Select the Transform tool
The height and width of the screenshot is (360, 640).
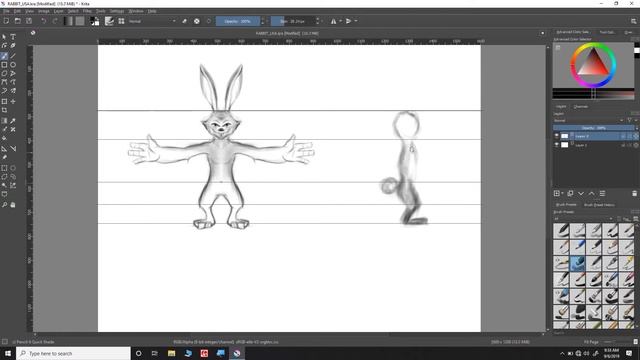4,101
